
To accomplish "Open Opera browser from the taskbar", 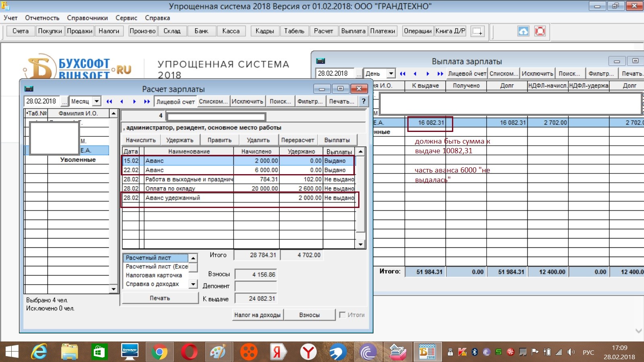I will click(x=189, y=352).
